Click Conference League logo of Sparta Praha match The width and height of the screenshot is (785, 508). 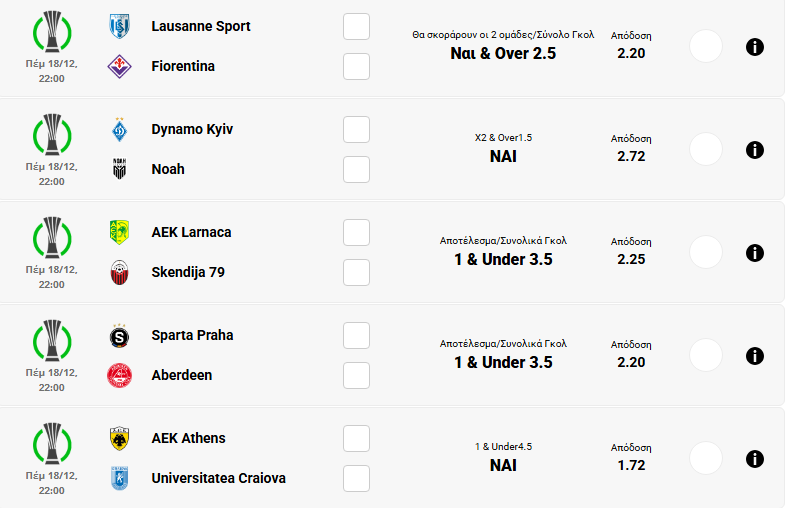pos(52,342)
